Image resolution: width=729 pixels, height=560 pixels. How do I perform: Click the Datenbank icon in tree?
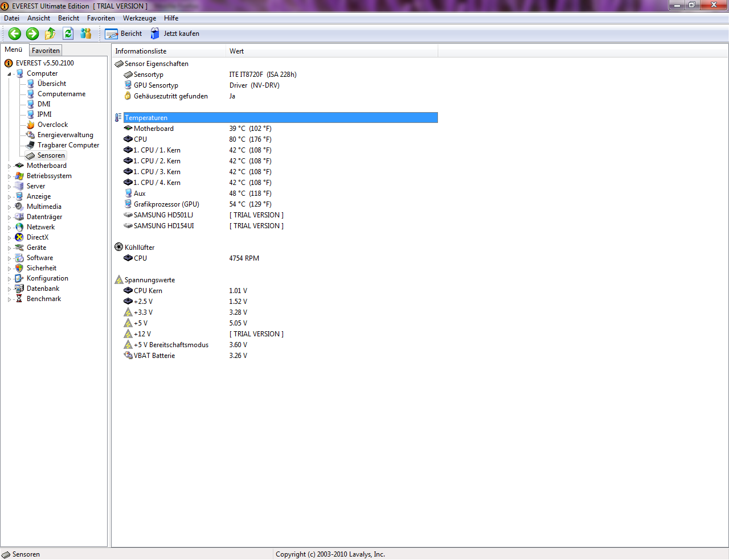pos(19,289)
